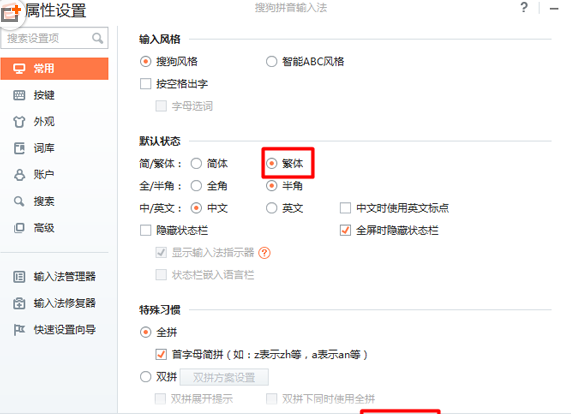The image size is (571, 414).
Task: Open the question mark help in title bar
Action: tap(524, 8)
